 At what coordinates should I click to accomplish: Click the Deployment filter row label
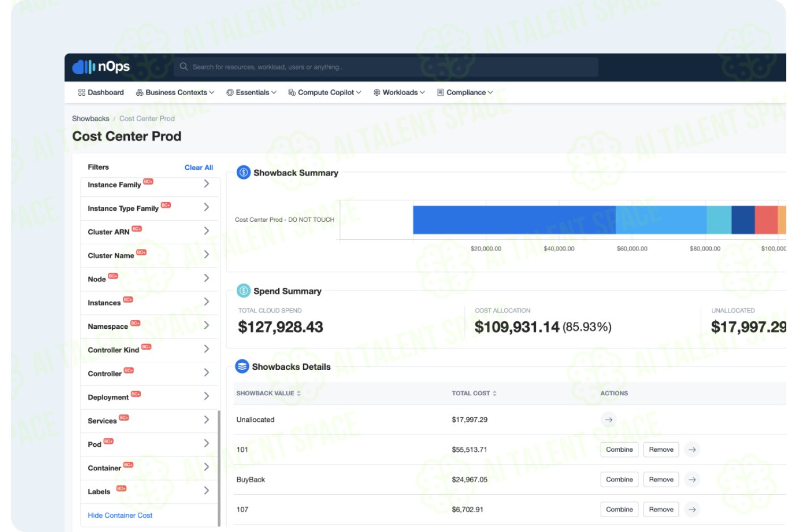coord(108,397)
